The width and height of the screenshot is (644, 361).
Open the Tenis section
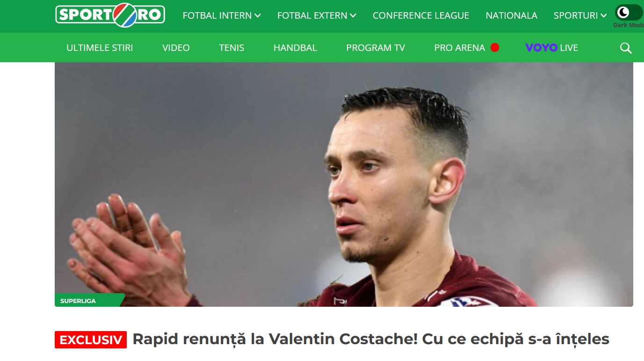[232, 48]
